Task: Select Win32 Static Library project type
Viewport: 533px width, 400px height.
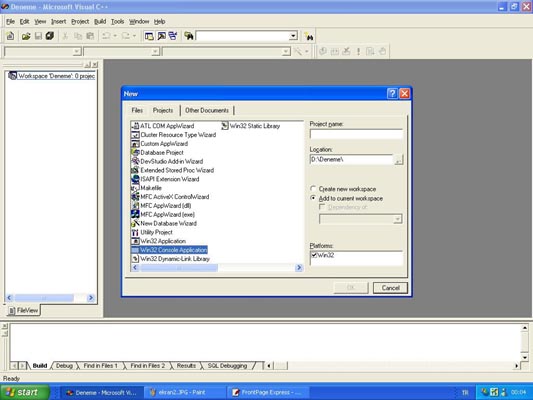Action: [251, 126]
